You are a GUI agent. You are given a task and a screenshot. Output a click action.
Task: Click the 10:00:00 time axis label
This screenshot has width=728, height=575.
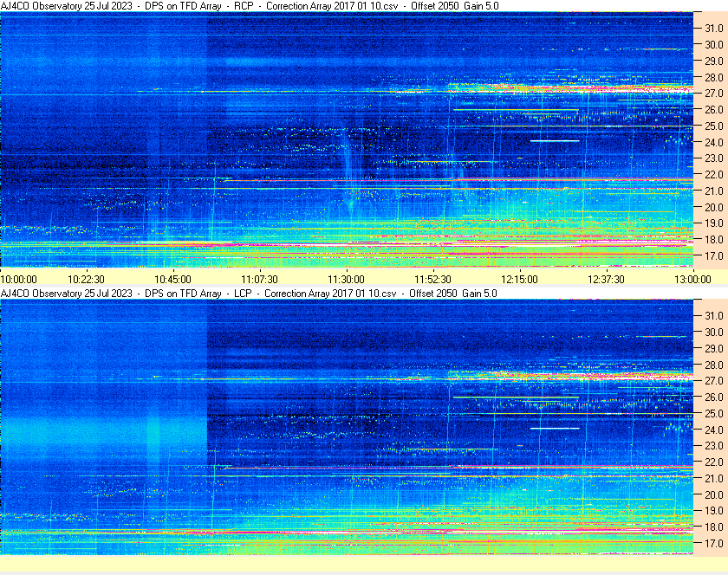tap(19, 279)
